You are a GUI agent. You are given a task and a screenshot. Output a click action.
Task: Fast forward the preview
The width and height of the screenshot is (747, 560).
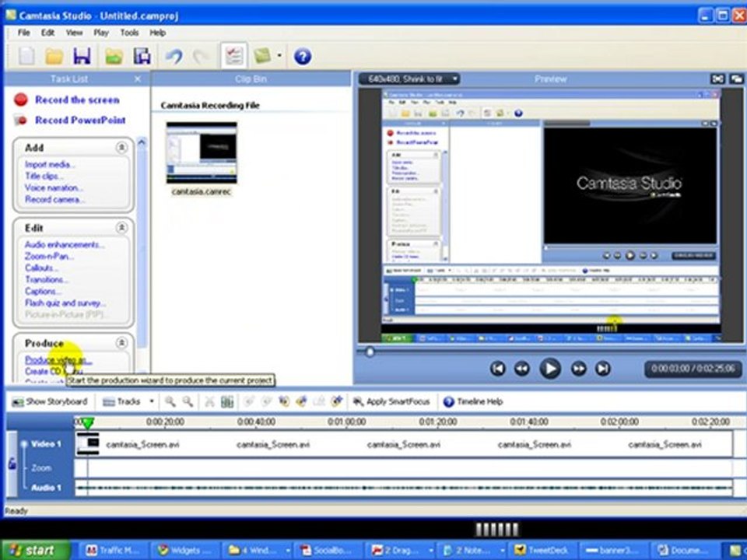click(x=578, y=369)
